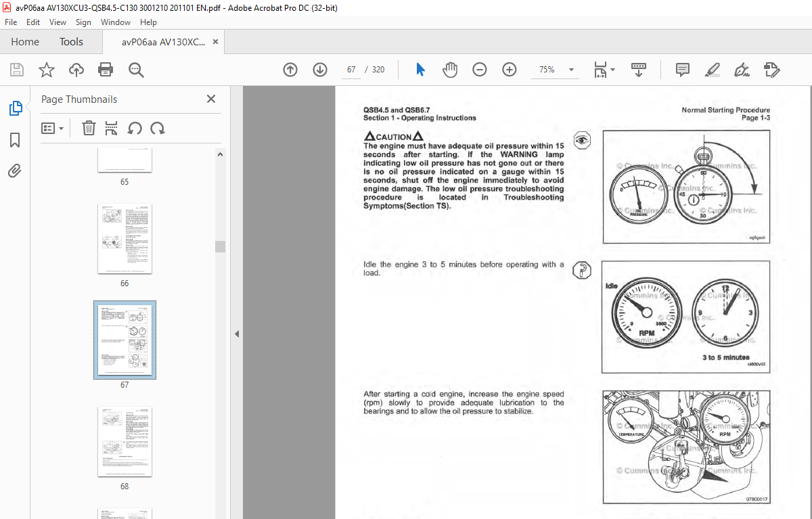Viewport: 812px width, 519px height.
Task: Go to next page arrow
Action: 320,70
